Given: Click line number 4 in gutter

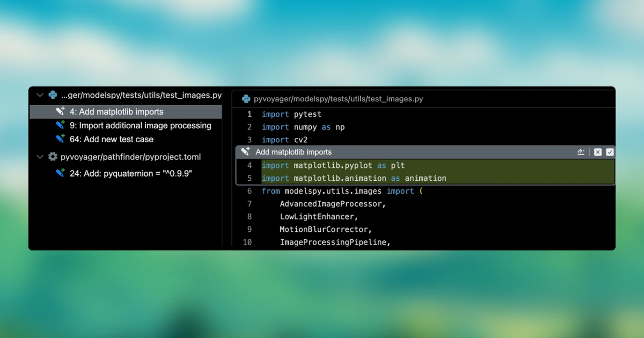Looking at the screenshot, I should pos(249,165).
